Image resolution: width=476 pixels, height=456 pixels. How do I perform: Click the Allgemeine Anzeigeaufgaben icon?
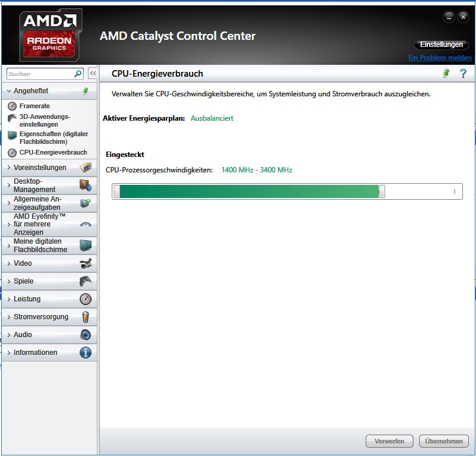[x=86, y=203]
